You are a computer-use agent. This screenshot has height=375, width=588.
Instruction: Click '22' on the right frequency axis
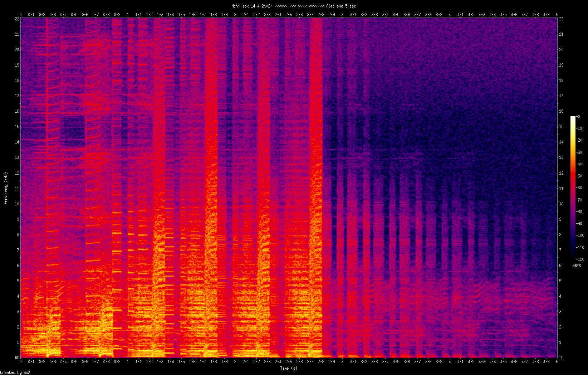(x=562, y=19)
